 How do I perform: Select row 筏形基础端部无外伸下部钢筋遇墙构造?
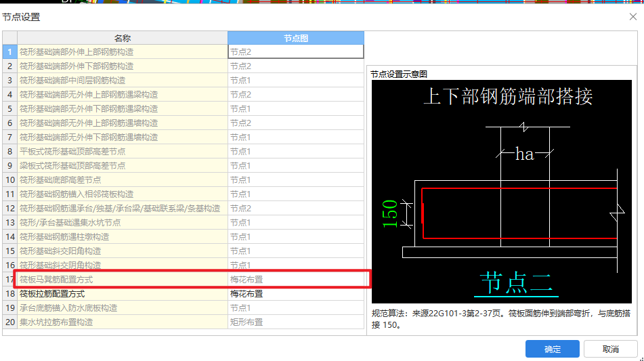point(123,137)
